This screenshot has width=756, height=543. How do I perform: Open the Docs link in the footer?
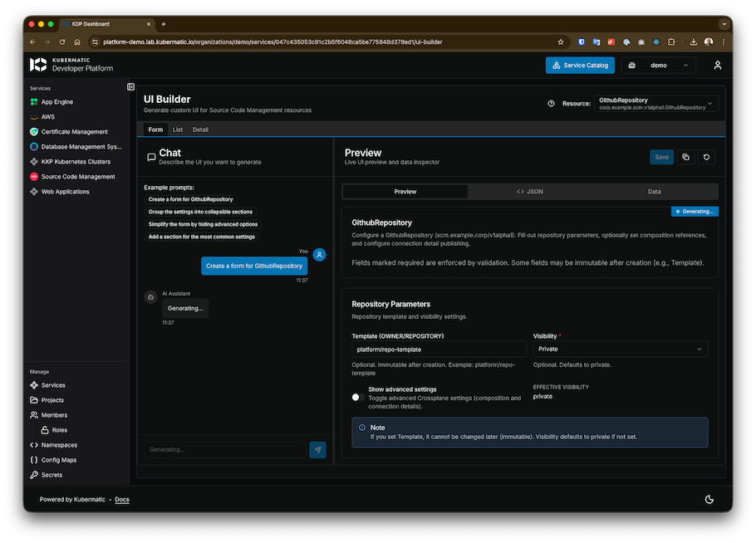click(x=121, y=499)
